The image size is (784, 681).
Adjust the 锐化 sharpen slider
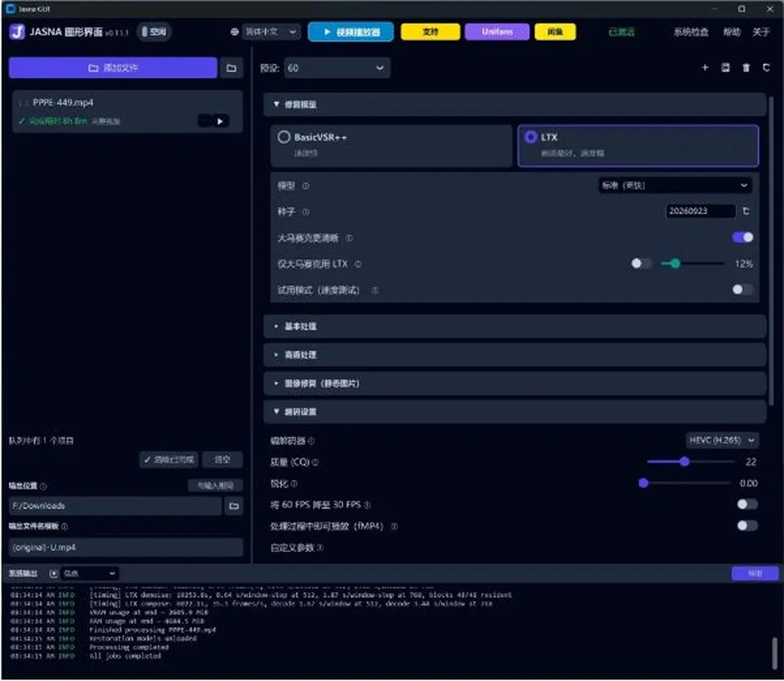(x=686, y=483)
